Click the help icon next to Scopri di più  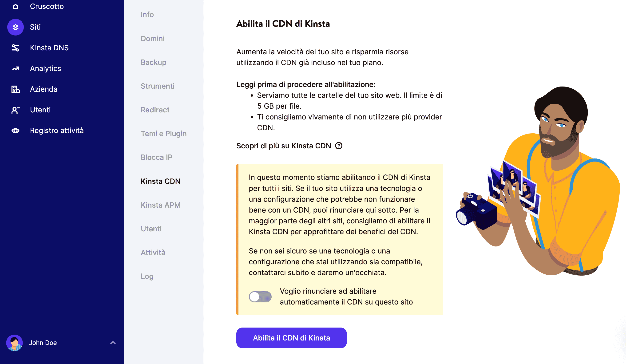pos(339,146)
